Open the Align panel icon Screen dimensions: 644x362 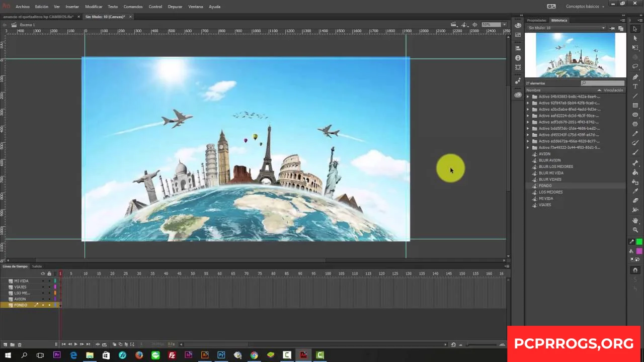[x=518, y=48]
